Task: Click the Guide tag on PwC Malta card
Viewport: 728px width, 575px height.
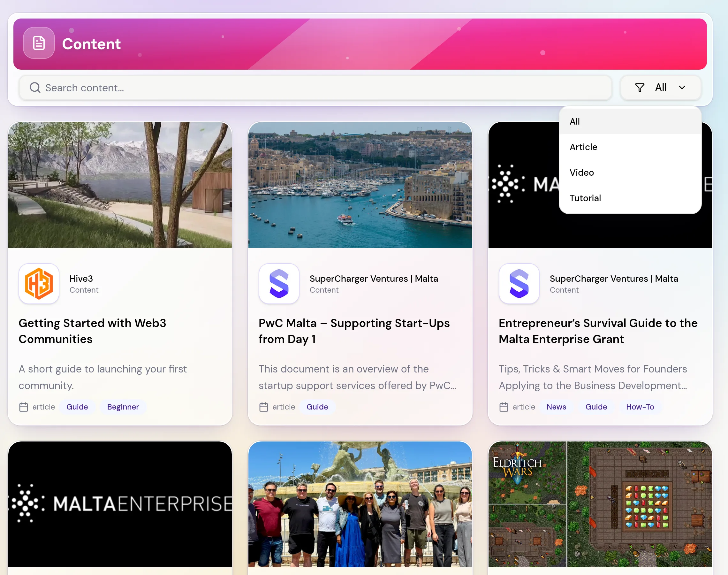Action: click(x=317, y=407)
